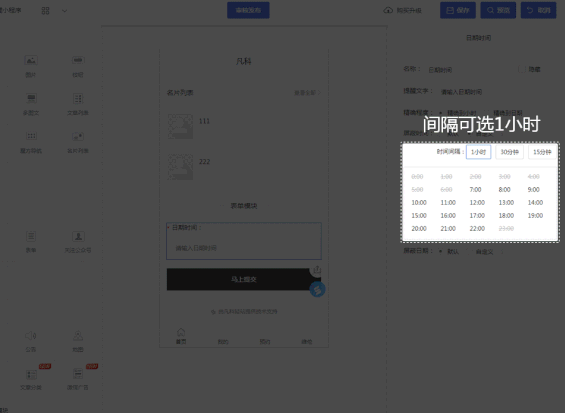Select the 魔方导航 grid navigation module
The height and width of the screenshot is (413, 565).
click(31, 142)
